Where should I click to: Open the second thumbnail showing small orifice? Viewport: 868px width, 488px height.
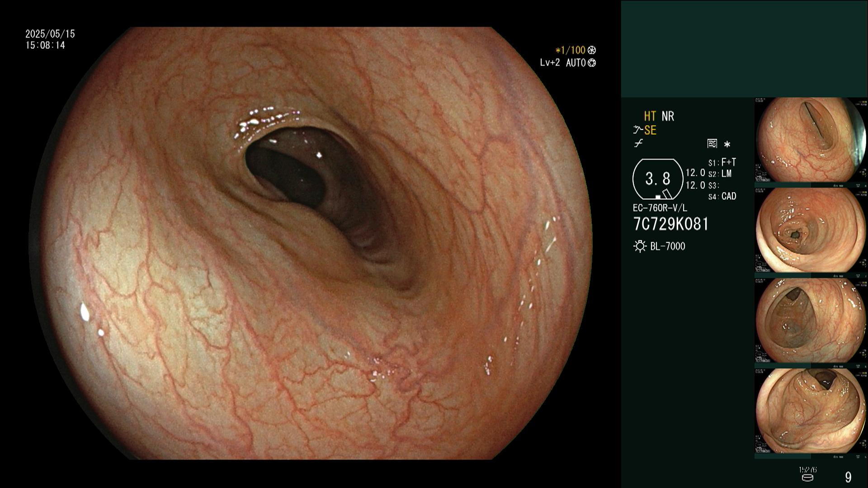[x=811, y=230]
